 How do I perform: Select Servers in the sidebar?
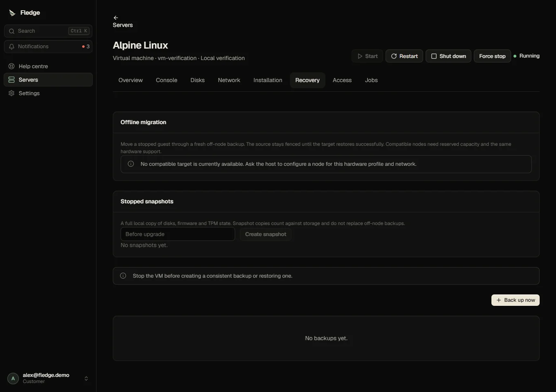[48, 80]
